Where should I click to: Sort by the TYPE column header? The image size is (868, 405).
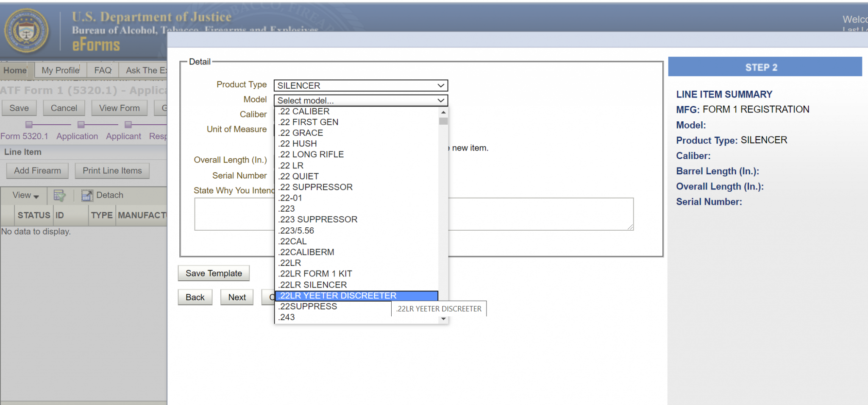pyautogui.click(x=102, y=215)
